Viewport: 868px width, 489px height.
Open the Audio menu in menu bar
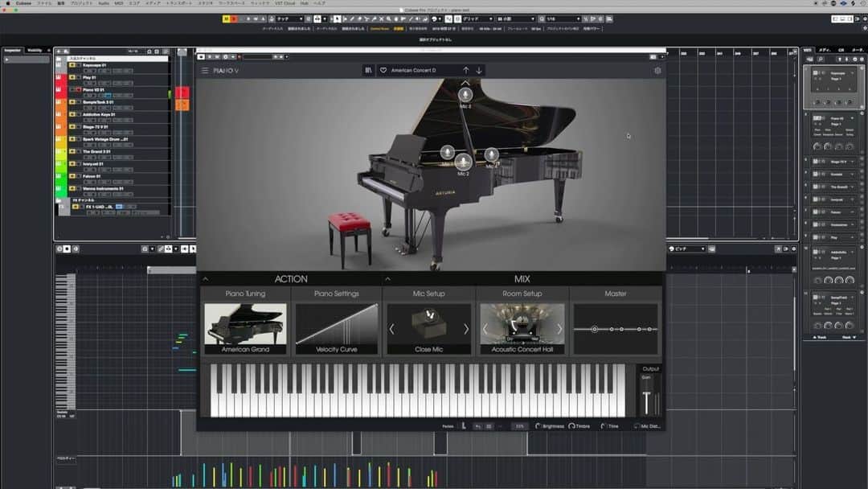coord(104,3)
